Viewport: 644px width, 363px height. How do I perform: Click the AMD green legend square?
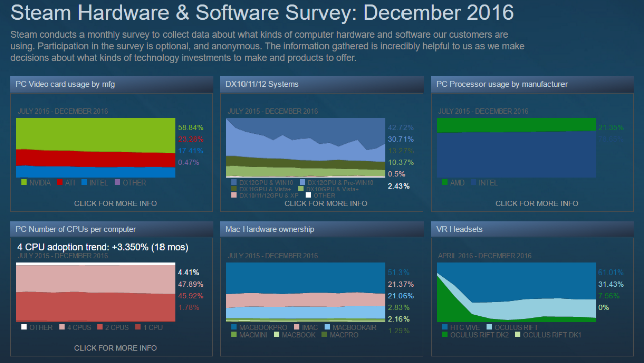[444, 183]
